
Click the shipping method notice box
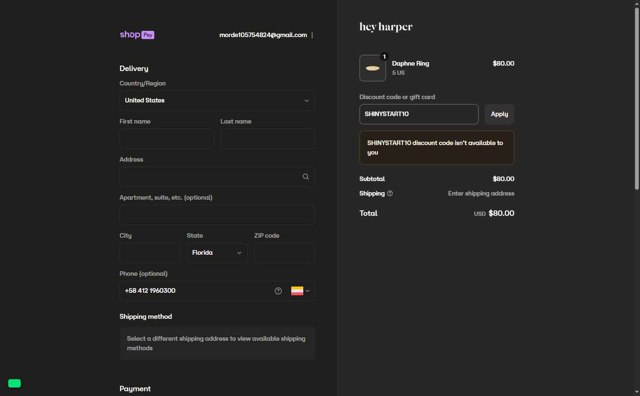(217, 343)
